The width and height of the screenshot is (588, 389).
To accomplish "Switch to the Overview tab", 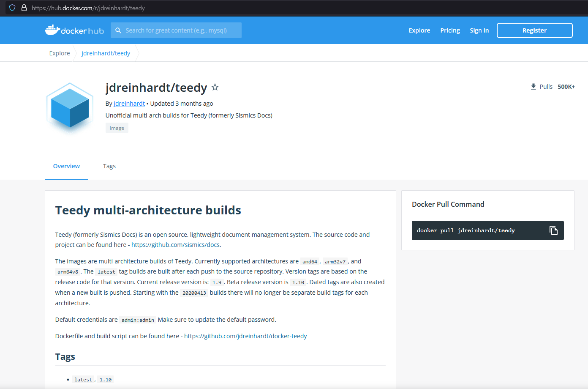I will click(66, 166).
